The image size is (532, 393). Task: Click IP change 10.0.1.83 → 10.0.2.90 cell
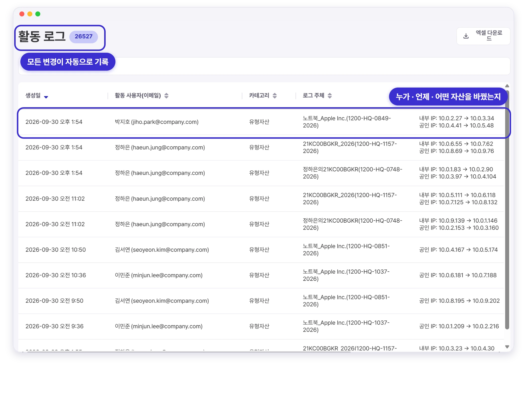[x=456, y=169]
